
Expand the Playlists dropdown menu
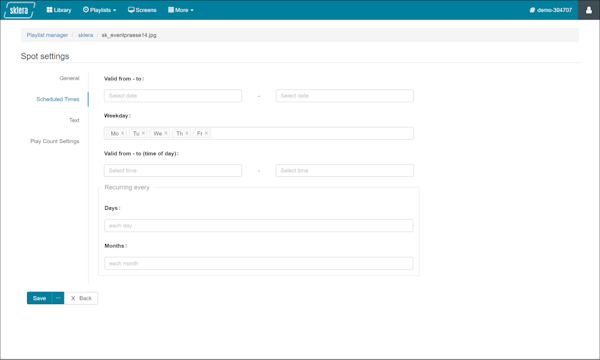coord(99,10)
